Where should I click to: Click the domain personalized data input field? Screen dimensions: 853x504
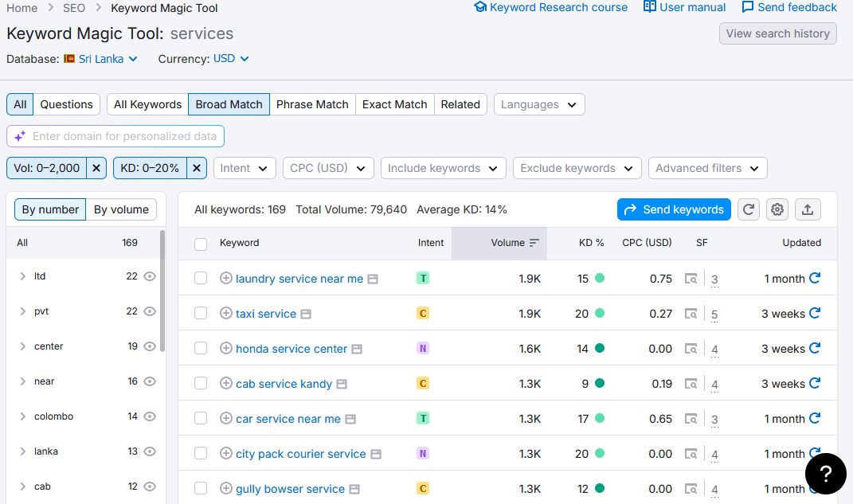[x=123, y=136]
